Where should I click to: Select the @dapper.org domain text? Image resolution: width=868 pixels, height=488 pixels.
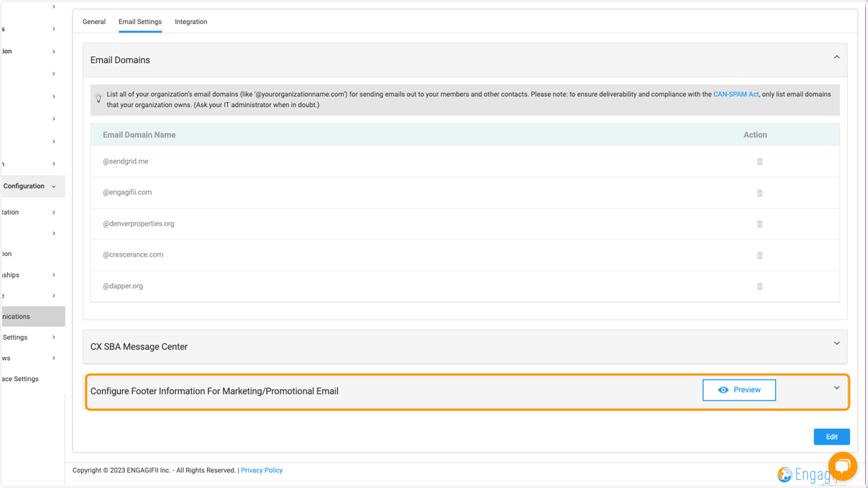pos(123,286)
